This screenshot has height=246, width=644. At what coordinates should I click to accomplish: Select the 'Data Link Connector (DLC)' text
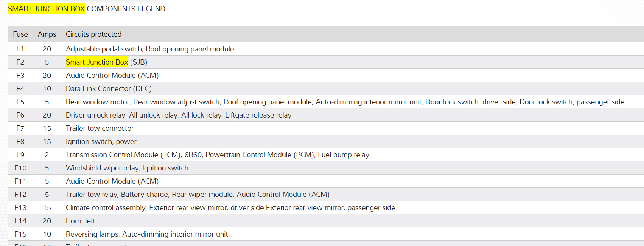(109, 88)
